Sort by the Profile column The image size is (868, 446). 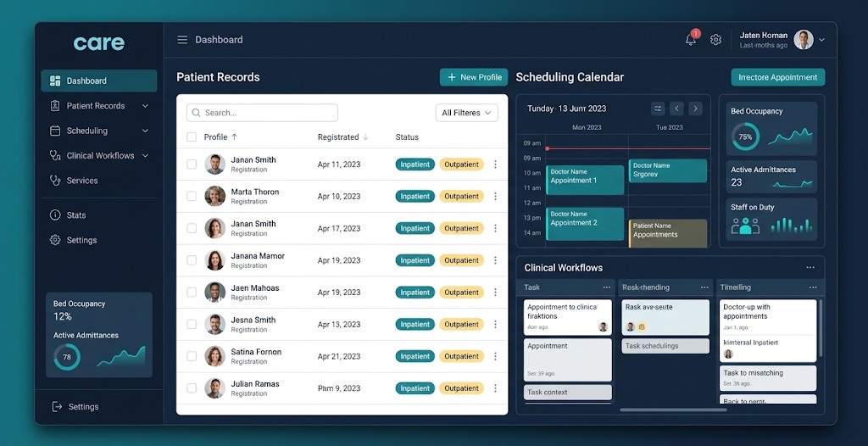(x=220, y=137)
